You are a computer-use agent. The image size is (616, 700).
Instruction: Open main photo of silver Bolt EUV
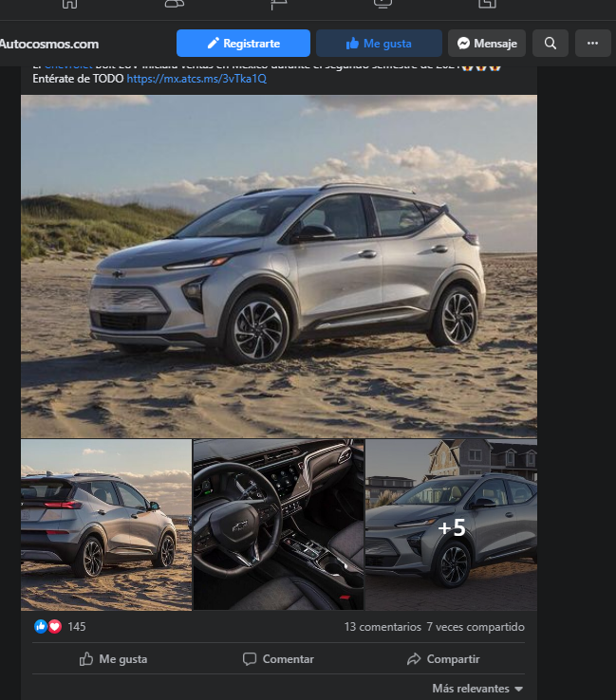[279, 267]
